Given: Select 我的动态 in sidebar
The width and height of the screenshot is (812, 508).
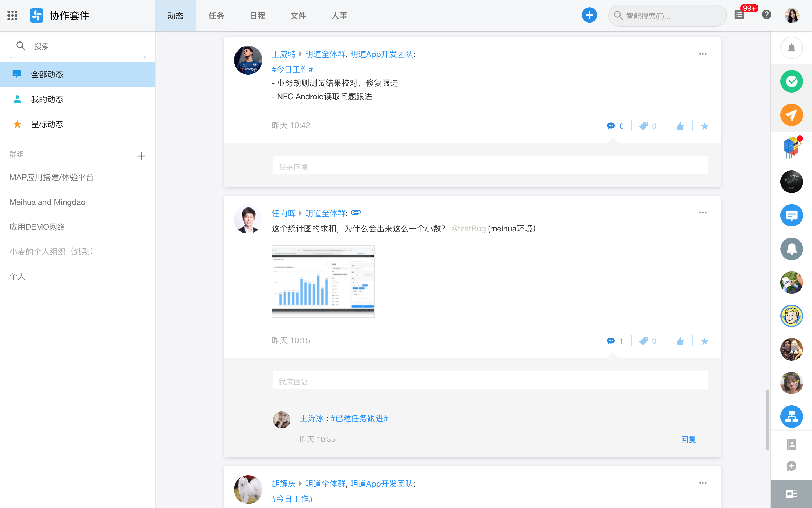Looking at the screenshot, I should [78, 99].
